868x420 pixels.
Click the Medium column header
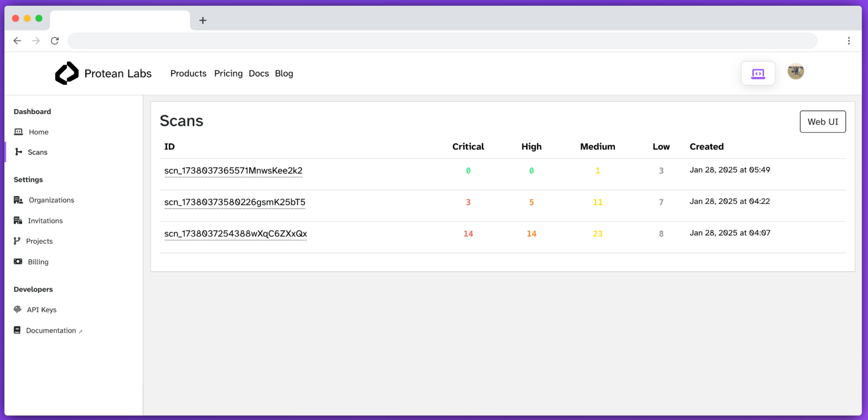point(598,146)
